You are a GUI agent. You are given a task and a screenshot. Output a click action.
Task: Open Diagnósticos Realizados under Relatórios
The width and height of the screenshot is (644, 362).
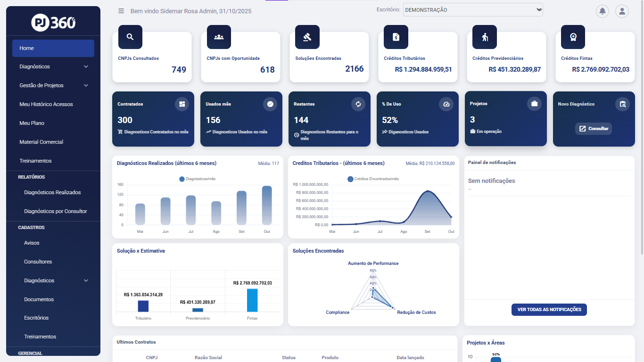click(x=53, y=192)
